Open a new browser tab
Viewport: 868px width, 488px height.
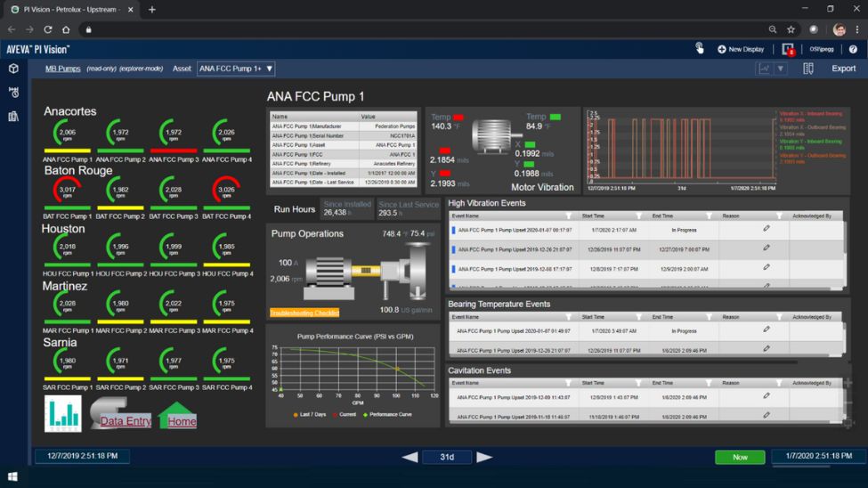click(151, 10)
